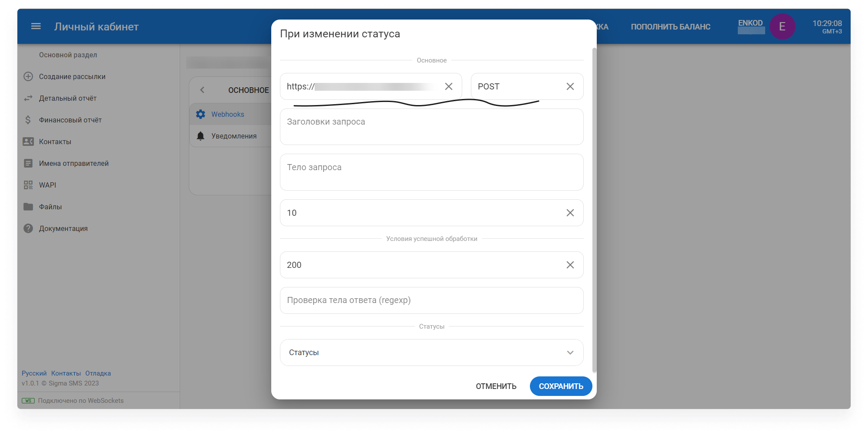This screenshot has height=435, width=868.
Task: Click the Уведомления bell icon
Action: 201,136
